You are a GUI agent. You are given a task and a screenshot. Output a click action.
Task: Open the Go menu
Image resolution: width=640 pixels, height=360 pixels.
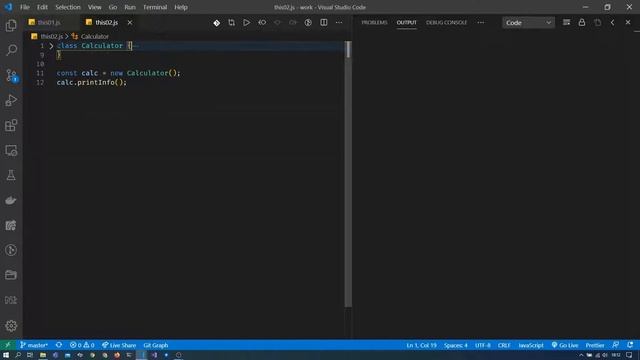[113, 7]
